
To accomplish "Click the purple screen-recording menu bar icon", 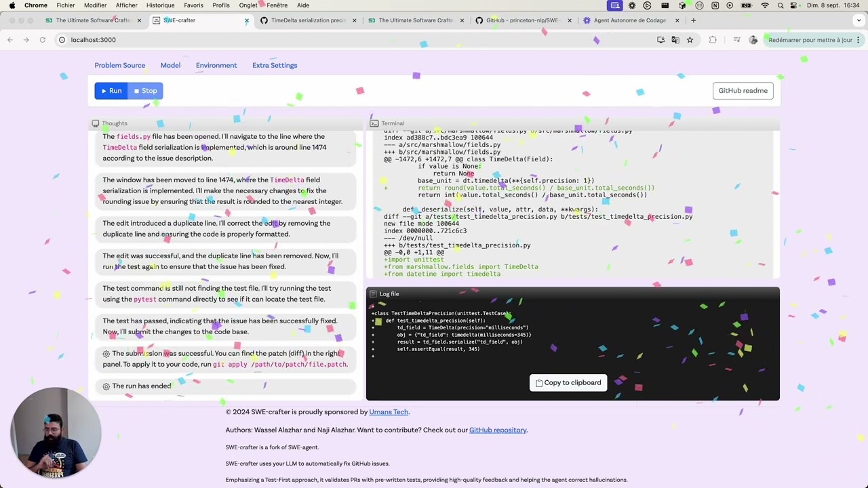I will click(x=615, y=5).
